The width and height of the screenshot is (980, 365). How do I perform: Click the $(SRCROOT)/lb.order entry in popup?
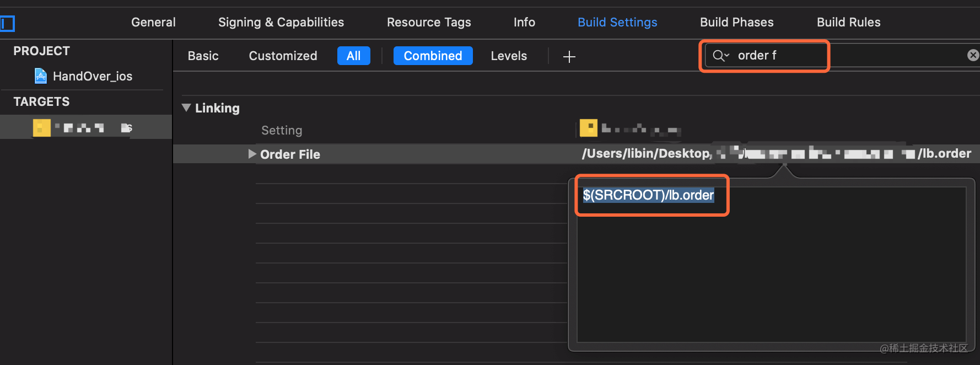click(x=648, y=195)
